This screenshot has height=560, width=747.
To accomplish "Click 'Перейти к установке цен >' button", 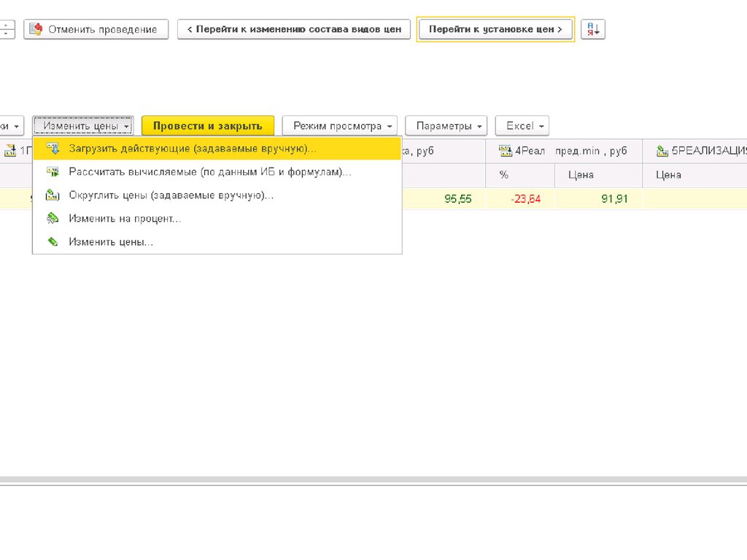I will click(x=495, y=29).
